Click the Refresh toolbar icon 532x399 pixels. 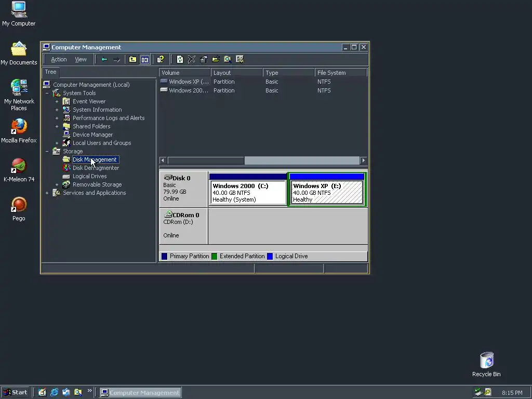180,59
